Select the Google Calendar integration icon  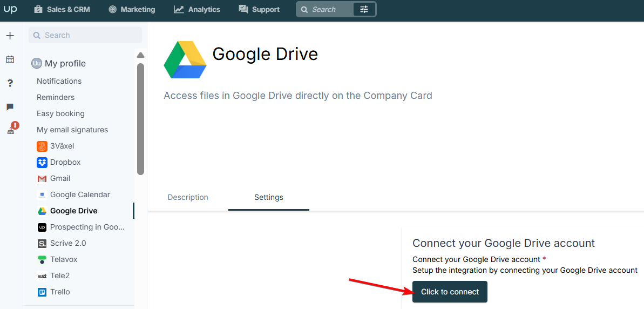[42, 195]
